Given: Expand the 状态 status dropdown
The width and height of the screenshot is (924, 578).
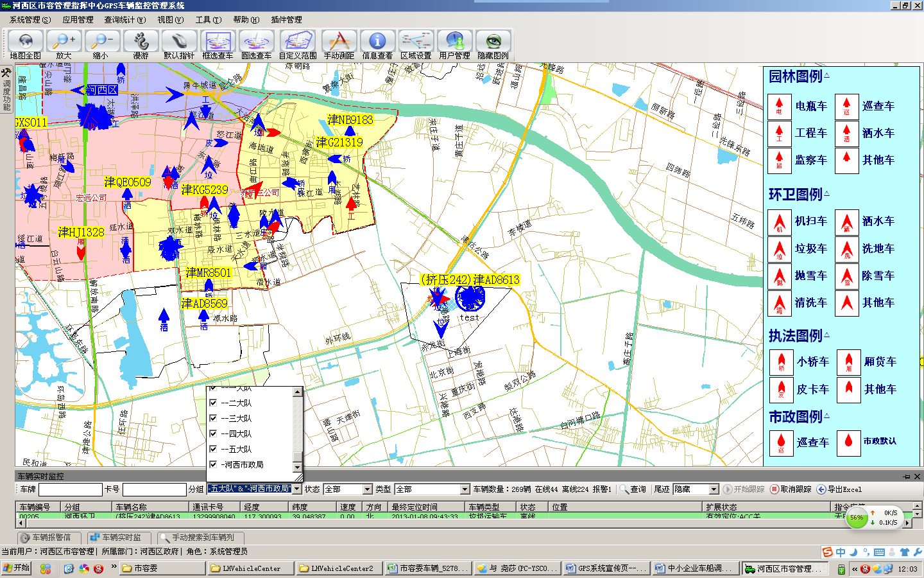Looking at the screenshot, I should coord(368,489).
